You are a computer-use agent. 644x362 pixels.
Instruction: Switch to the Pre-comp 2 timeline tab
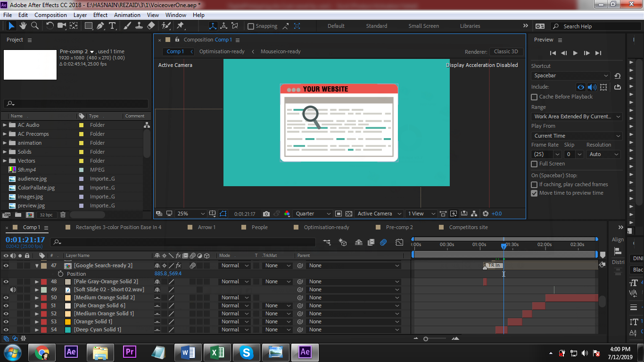coord(399,227)
